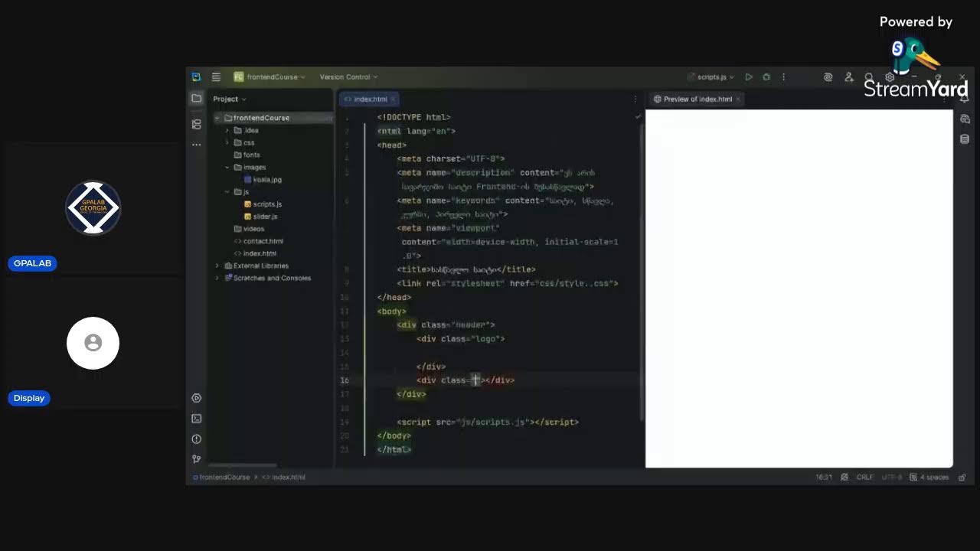980x551 pixels.
Task: Click the WebStorm app logo icon
Action: click(197, 77)
